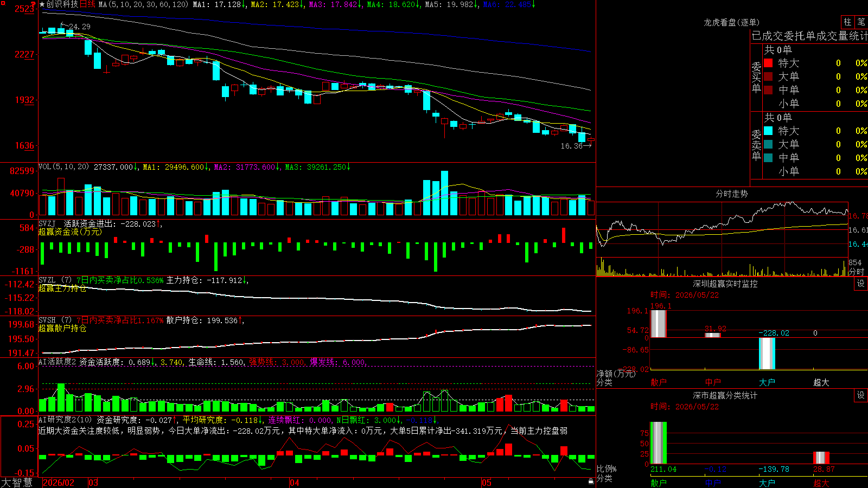This screenshot has height=488, width=868.
Task: Click the teal 中单 sell-order swatch
Action: [768, 157]
